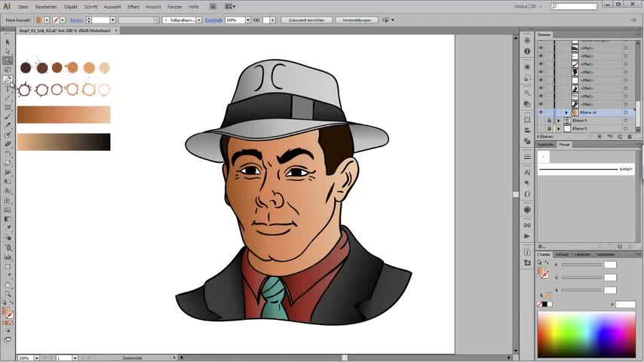The width and height of the screenshot is (644, 362).
Task: Activate the Magic Wand tool
Action: pos(8,60)
